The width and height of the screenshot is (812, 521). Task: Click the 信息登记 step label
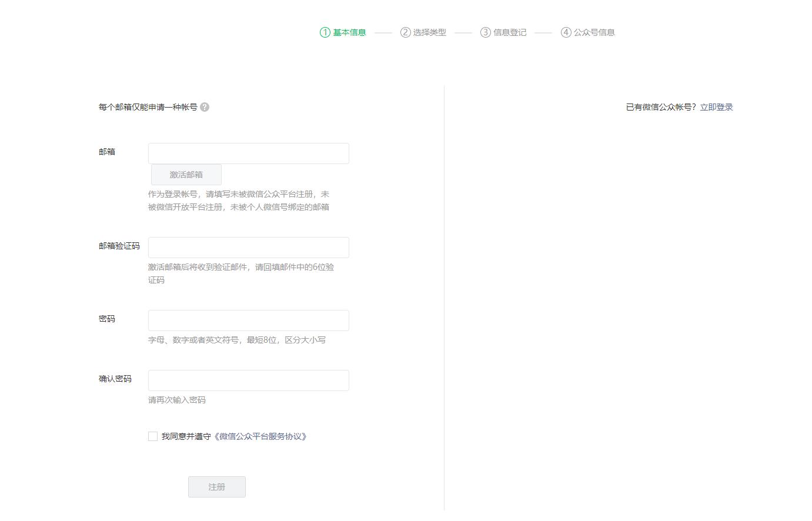pyautogui.click(x=509, y=32)
